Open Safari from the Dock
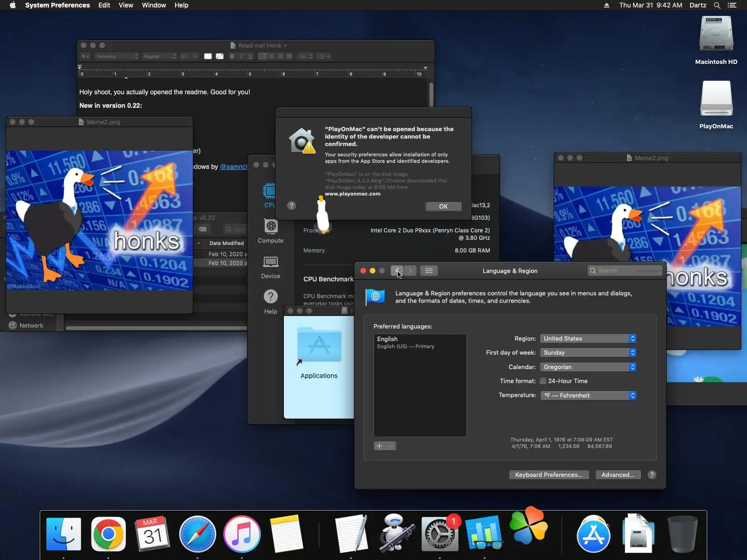Viewport: 747px width, 560px height. 197,534
